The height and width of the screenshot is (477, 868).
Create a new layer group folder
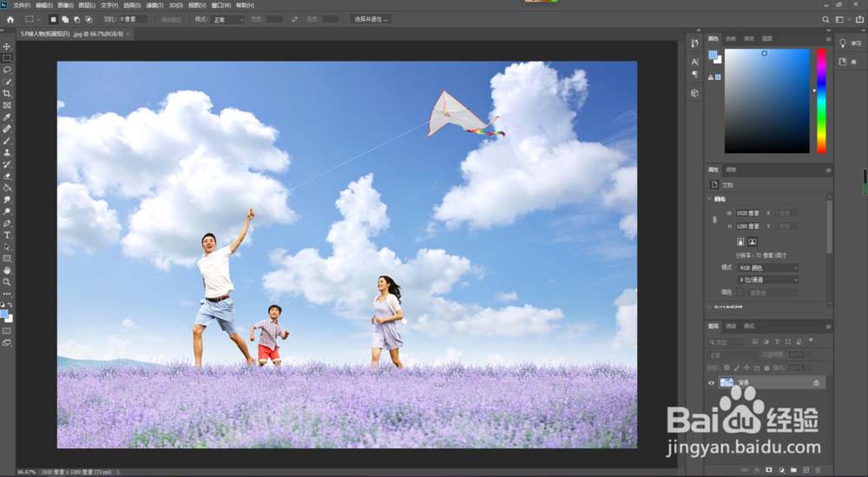click(794, 470)
